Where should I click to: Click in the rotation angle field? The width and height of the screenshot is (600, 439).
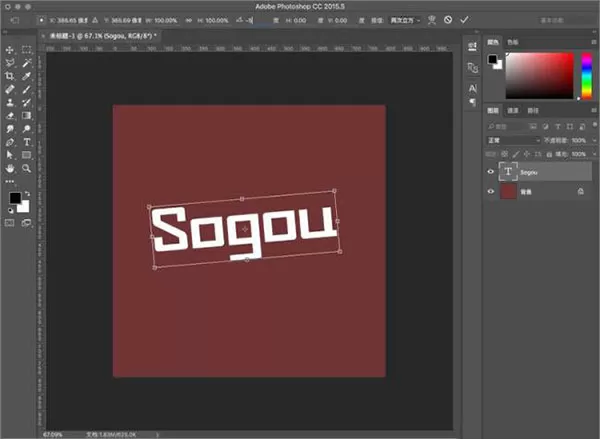259,20
